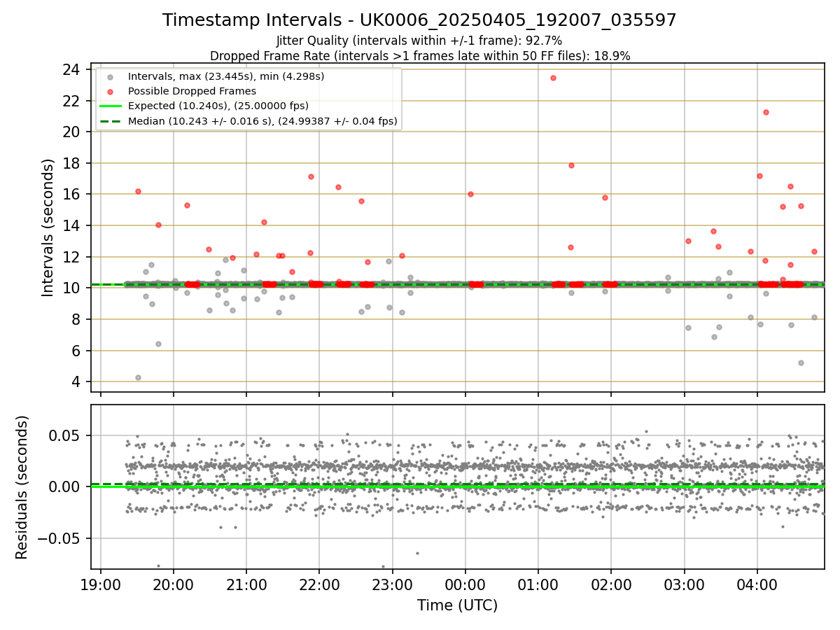Screen dimensions: 840x630
Task: Click the '03:00' x-axis tick label
Action: point(684,584)
